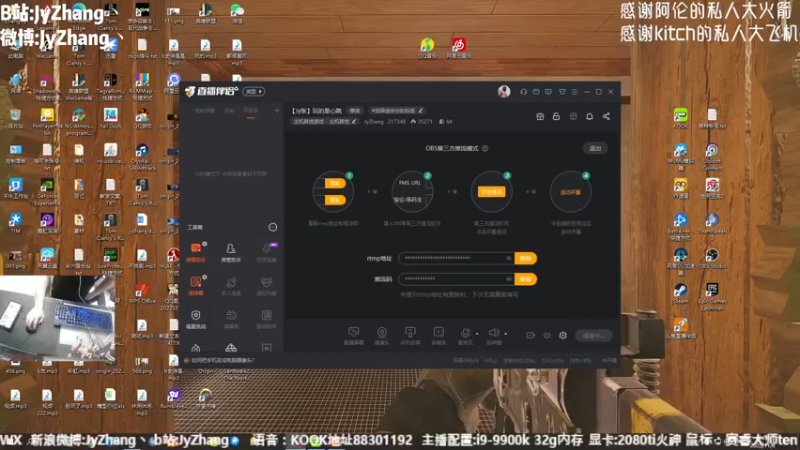Screen dimensions: 800x450
Task: Open the multi-person mic link tool
Action: 231,286
